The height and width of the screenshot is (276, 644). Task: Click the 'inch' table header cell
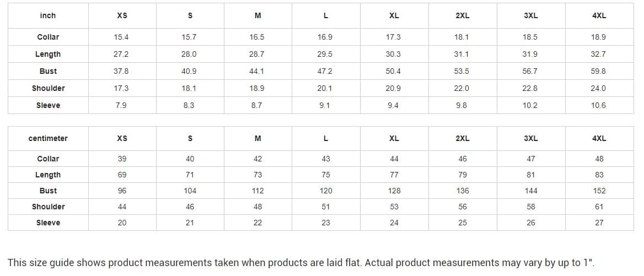48,15
